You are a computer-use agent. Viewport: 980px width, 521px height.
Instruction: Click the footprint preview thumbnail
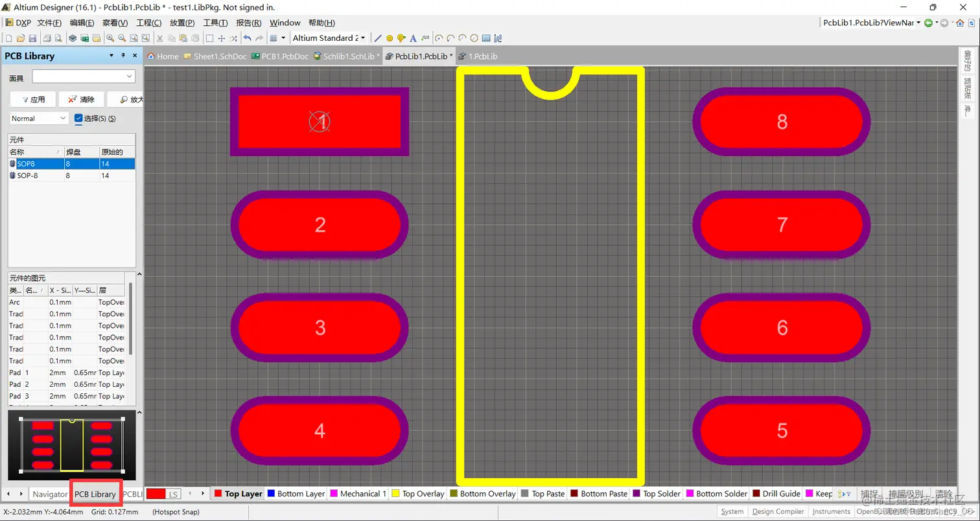(x=72, y=445)
